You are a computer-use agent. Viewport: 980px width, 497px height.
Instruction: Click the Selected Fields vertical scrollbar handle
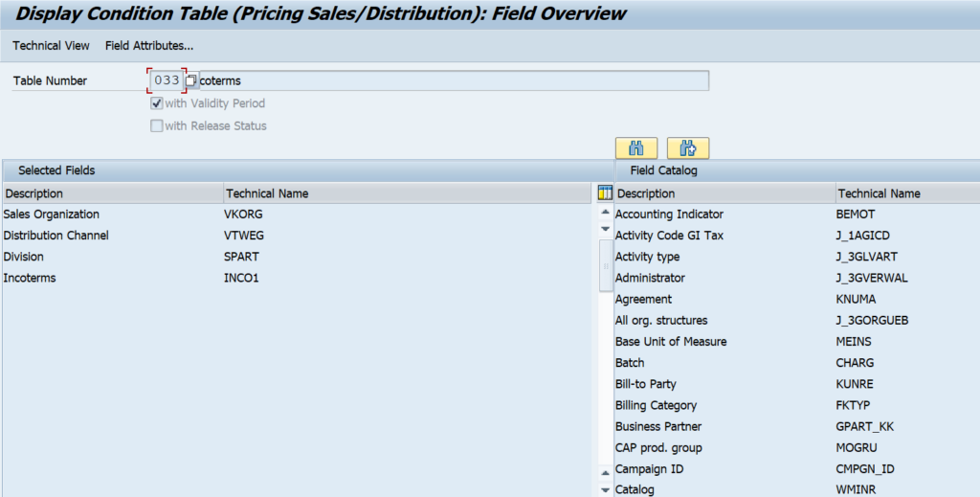coord(605,265)
